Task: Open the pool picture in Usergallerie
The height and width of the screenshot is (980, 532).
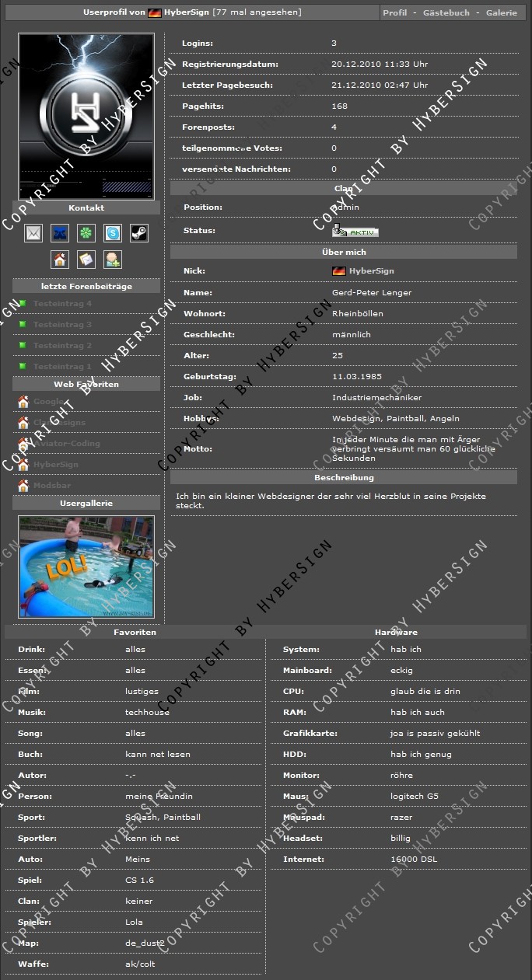Action: click(x=86, y=567)
